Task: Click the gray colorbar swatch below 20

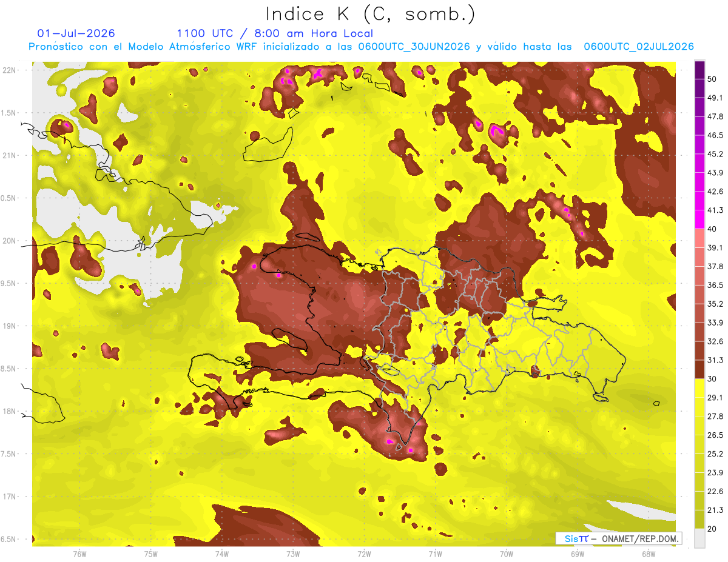Action: coord(699,538)
